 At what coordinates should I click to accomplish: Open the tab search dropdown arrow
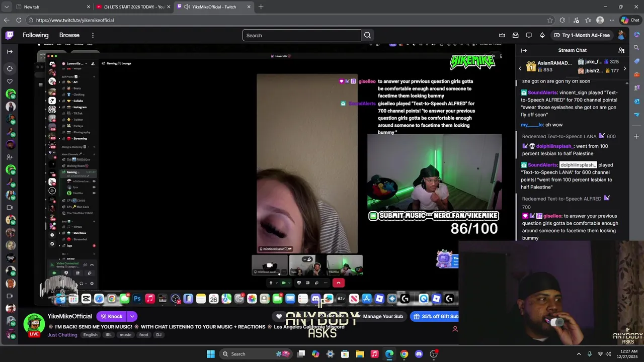7,7
